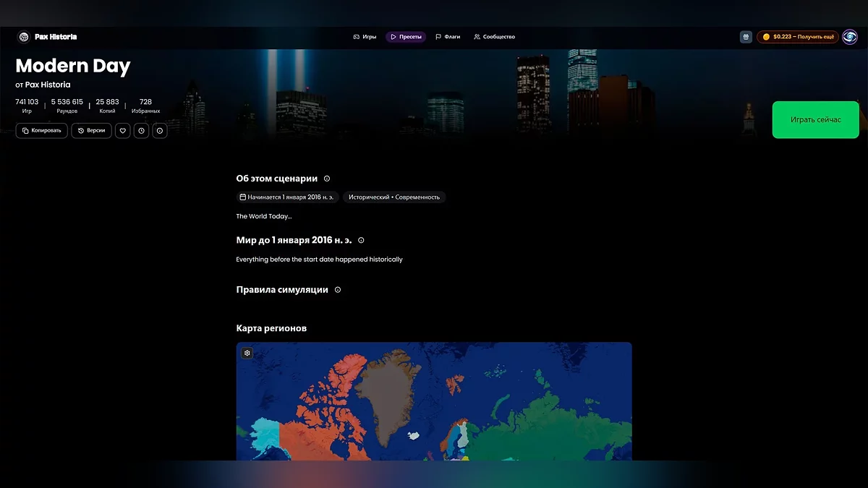Screen dimensions: 868x488
Task: Click the 5 536 615 Раундов stat
Action: pos(67,106)
